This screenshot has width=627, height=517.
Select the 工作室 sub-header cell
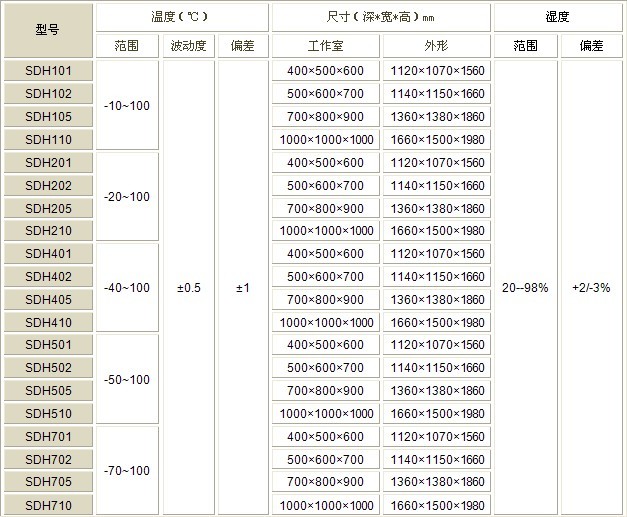point(326,46)
